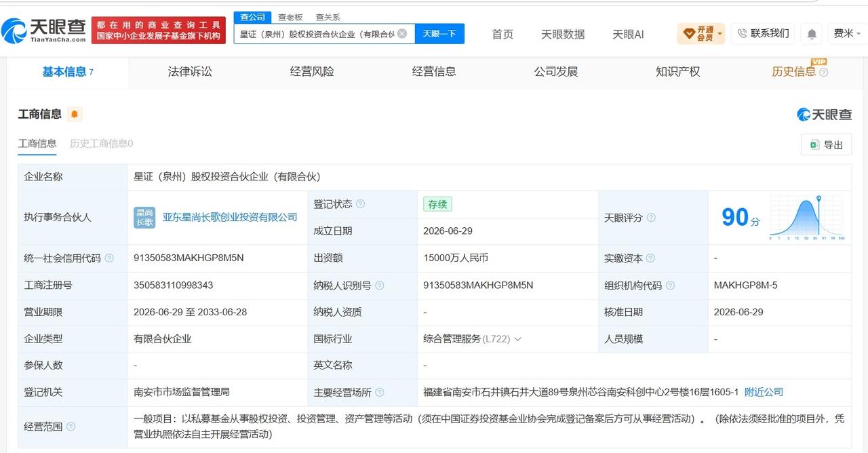Go to 首页 in top navigation
Screen dimensions: 868x453
502,34
